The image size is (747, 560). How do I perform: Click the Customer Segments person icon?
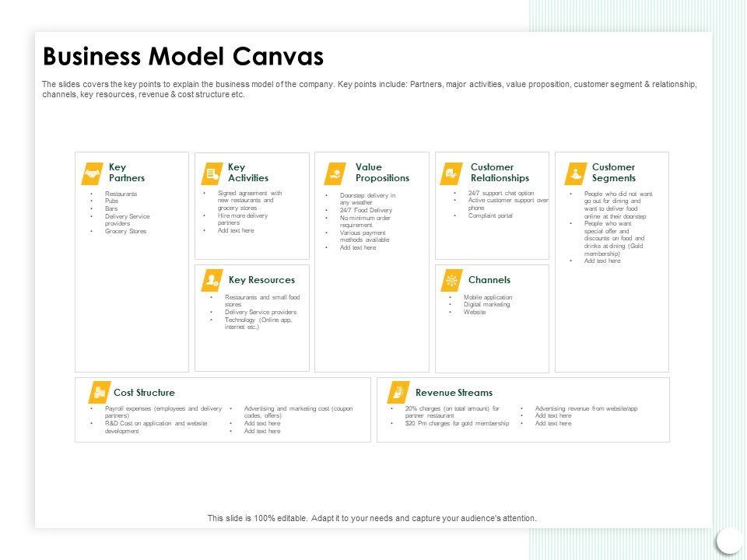point(576,173)
